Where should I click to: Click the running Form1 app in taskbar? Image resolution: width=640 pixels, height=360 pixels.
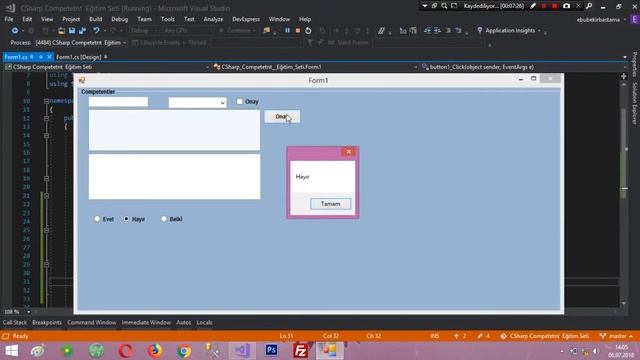point(329,351)
